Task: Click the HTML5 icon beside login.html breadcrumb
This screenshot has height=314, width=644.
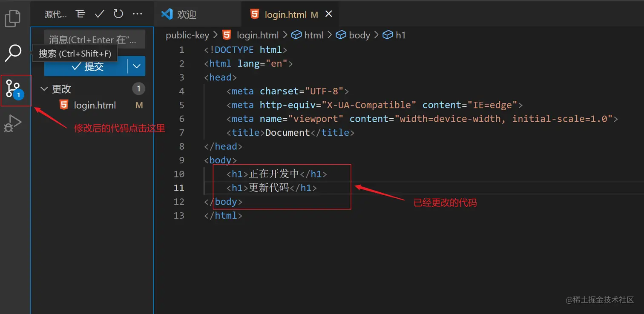Action: [225, 35]
